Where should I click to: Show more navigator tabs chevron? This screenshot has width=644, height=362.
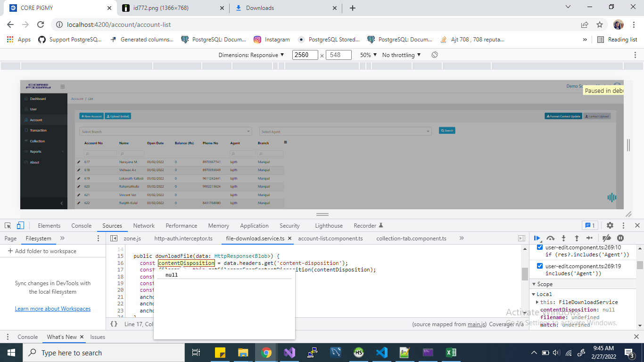[62, 238]
